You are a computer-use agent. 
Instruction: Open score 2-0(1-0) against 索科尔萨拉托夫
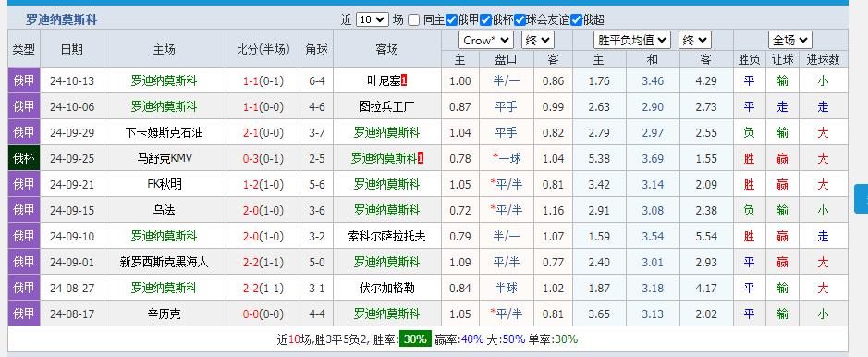coord(263,237)
